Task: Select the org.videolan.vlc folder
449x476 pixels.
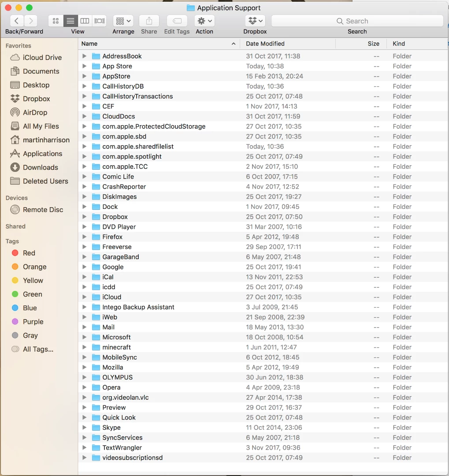Action: [x=263, y=398]
